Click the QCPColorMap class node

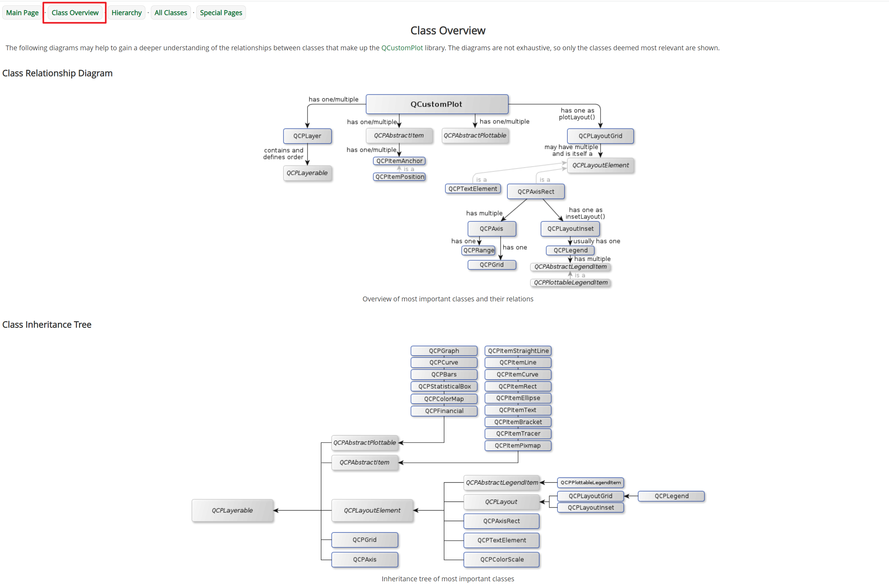(x=444, y=399)
